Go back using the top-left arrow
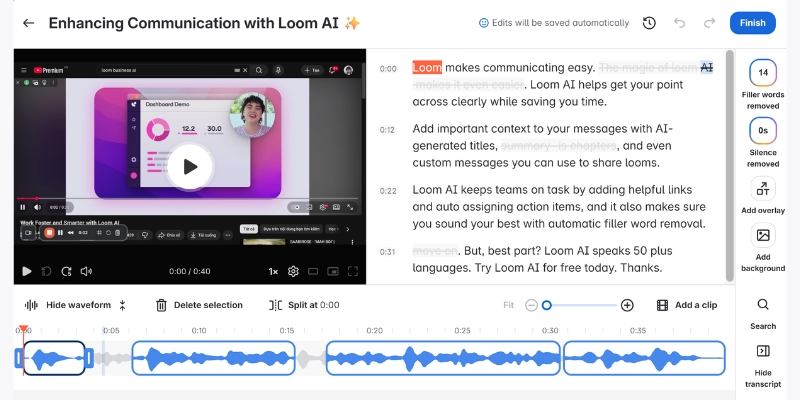800x400 pixels. 28,23
